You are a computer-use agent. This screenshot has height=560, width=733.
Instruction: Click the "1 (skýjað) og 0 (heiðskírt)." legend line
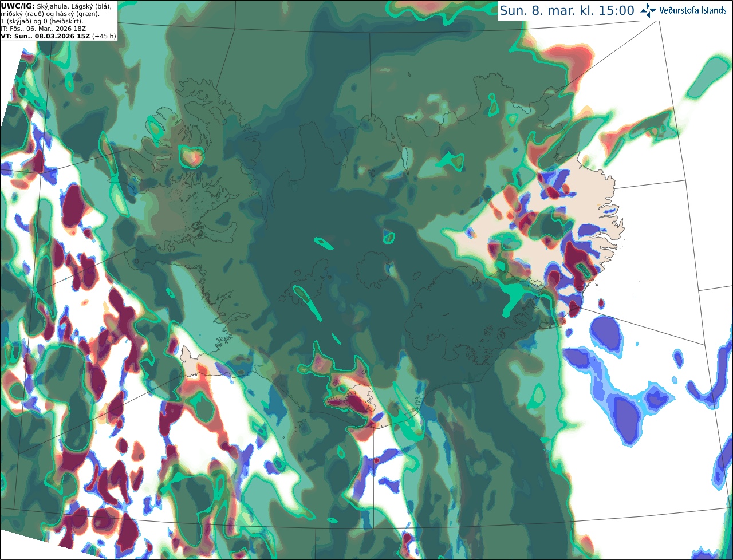click(x=42, y=21)
